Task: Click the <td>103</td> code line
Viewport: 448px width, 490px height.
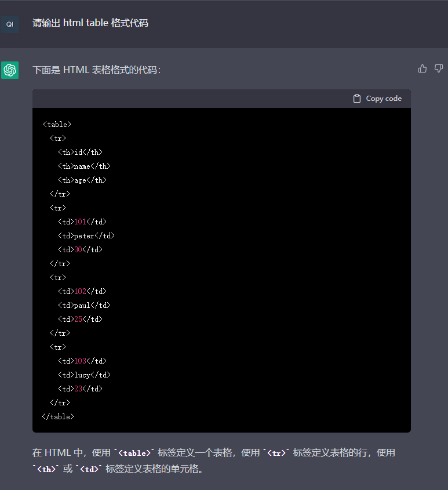Action: point(82,361)
